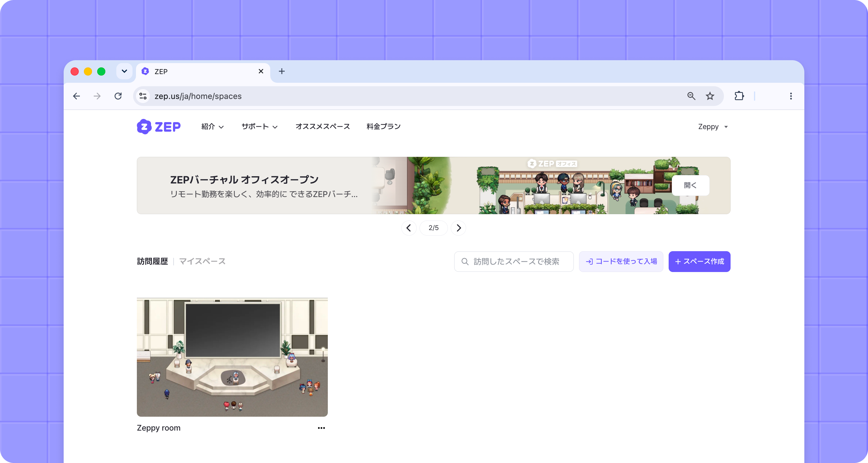Viewport: 868px width, 463px height.
Task: Bookmark this page with the star icon
Action: click(710, 96)
